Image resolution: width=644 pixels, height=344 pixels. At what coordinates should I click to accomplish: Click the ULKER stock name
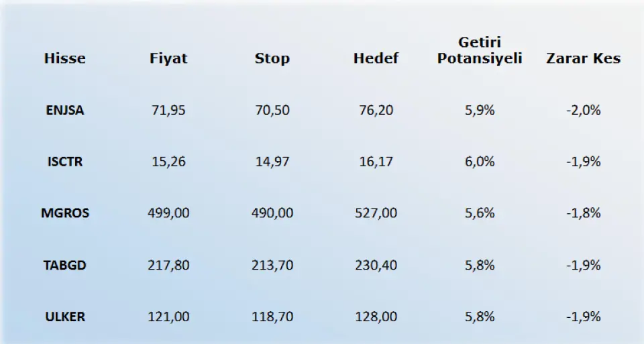pyautogui.click(x=65, y=317)
